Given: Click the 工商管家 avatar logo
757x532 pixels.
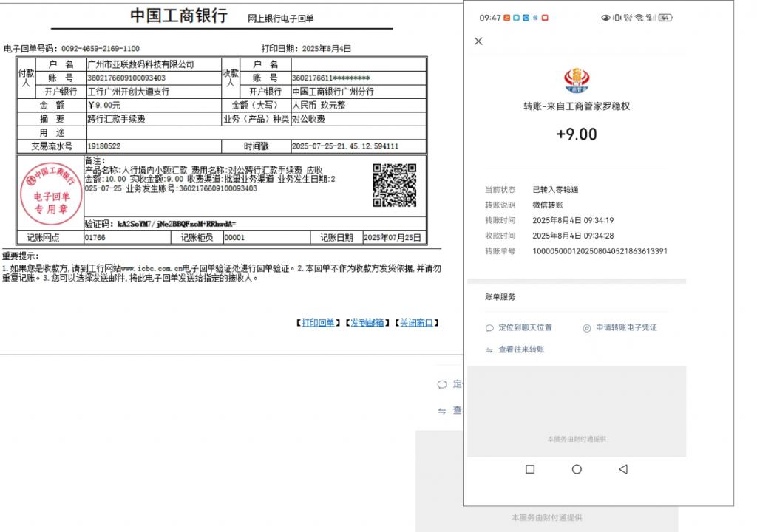Looking at the screenshot, I should (x=576, y=81).
